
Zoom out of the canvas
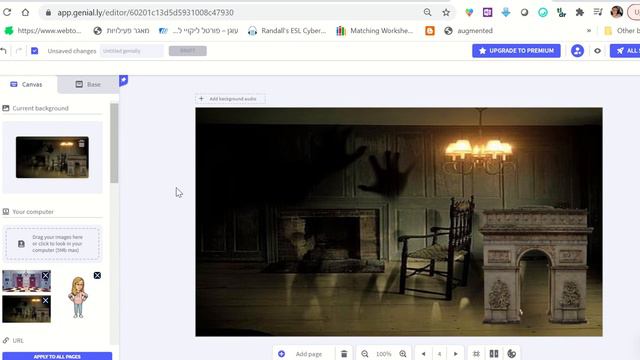(x=364, y=354)
